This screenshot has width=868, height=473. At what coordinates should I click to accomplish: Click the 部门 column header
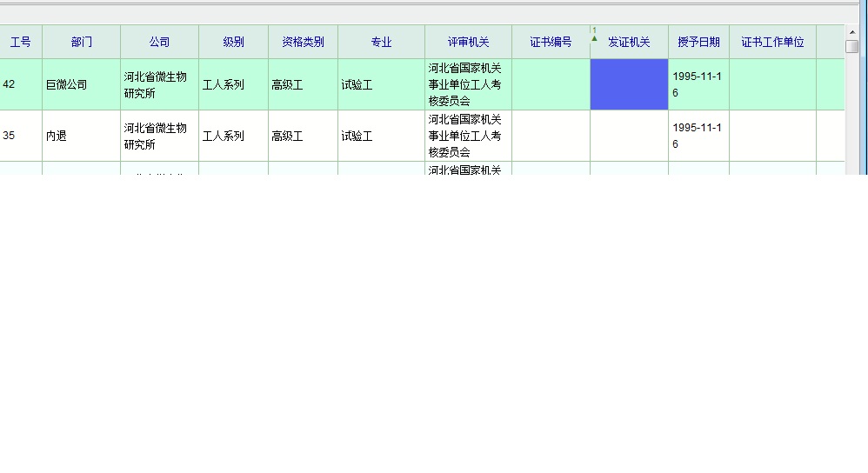[82, 42]
